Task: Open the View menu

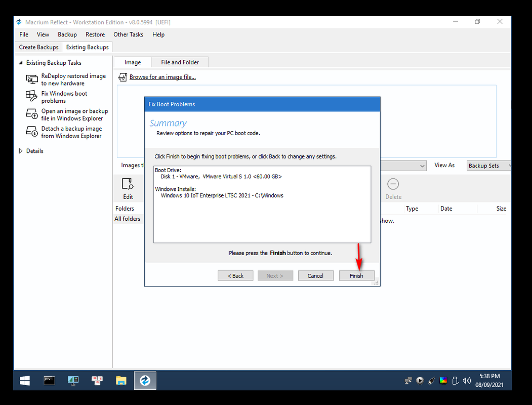Action: [x=43, y=34]
